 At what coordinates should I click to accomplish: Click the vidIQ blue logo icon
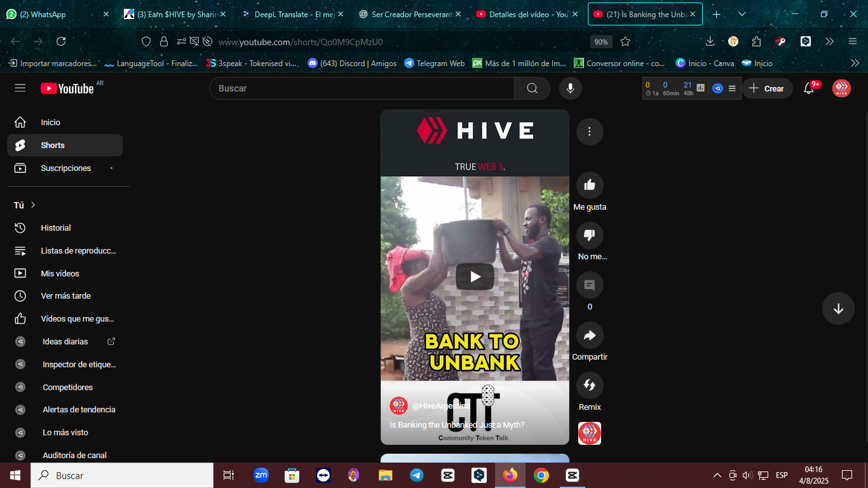[x=717, y=88]
